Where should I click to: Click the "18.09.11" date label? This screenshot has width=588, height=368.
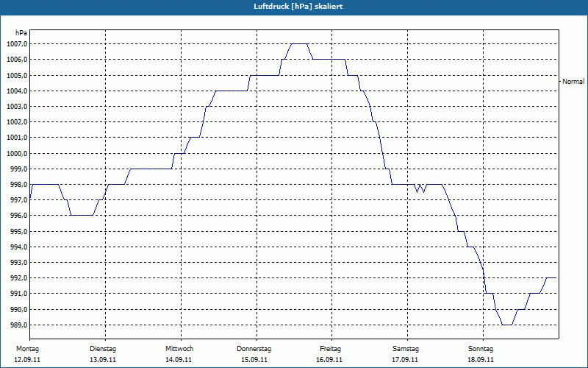[481, 360]
